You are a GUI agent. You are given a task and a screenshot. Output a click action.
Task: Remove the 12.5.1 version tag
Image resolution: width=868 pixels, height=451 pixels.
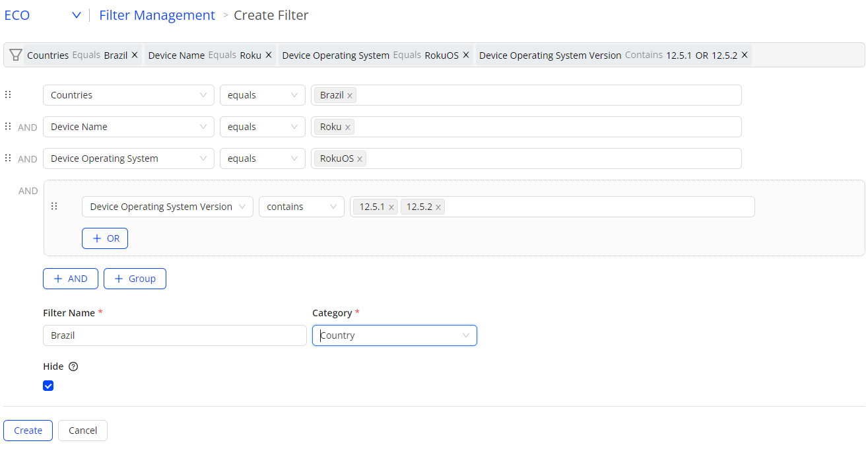[391, 207]
